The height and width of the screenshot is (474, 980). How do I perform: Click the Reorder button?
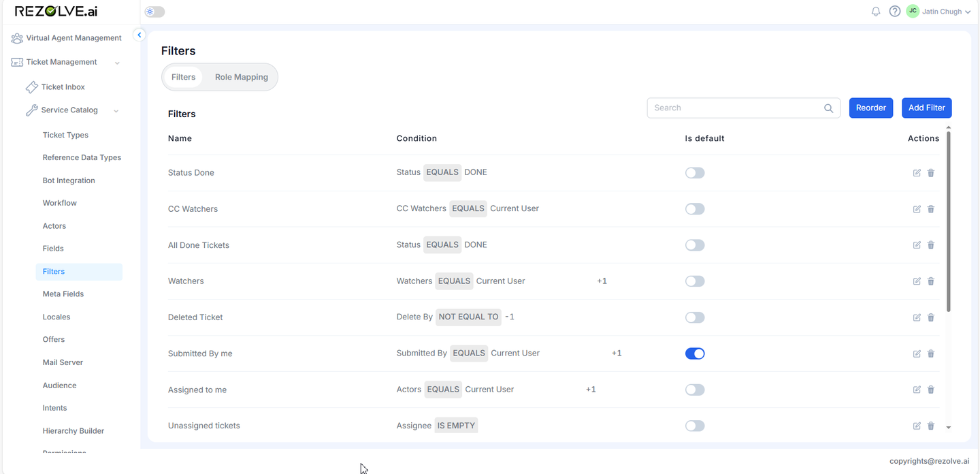[x=871, y=108]
